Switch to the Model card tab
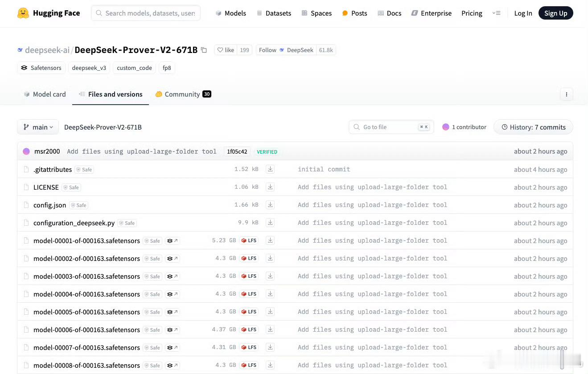The height and width of the screenshot is (374, 588). (x=45, y=94)
